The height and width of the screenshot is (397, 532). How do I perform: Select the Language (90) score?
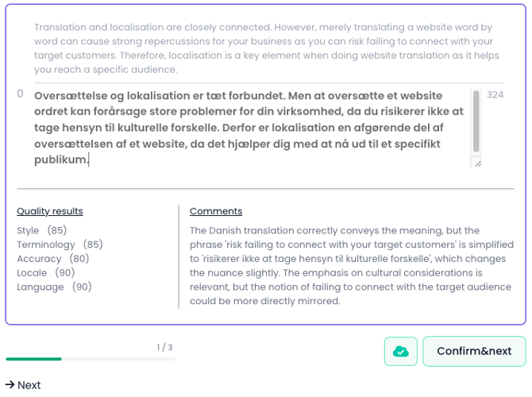pyautogui.click(x=54, y=287)
